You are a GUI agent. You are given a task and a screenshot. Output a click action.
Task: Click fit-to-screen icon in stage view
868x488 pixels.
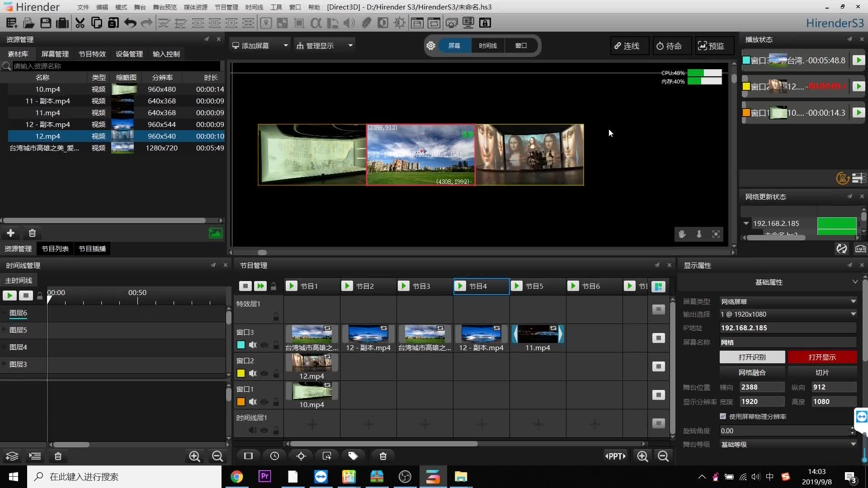coord(716,234)
